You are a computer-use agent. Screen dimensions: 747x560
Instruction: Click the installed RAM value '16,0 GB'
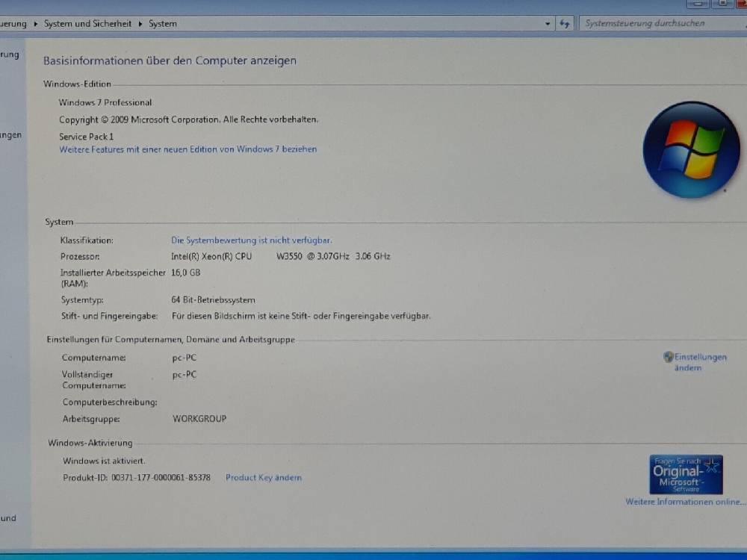click(x=186, y=273)
